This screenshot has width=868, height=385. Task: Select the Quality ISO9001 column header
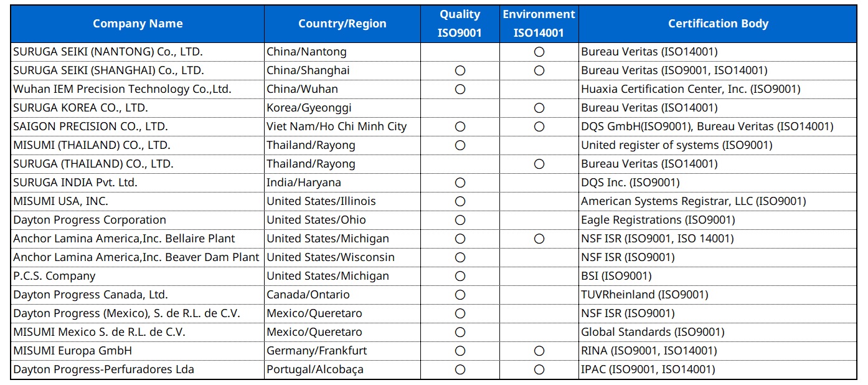click(460, 24)
